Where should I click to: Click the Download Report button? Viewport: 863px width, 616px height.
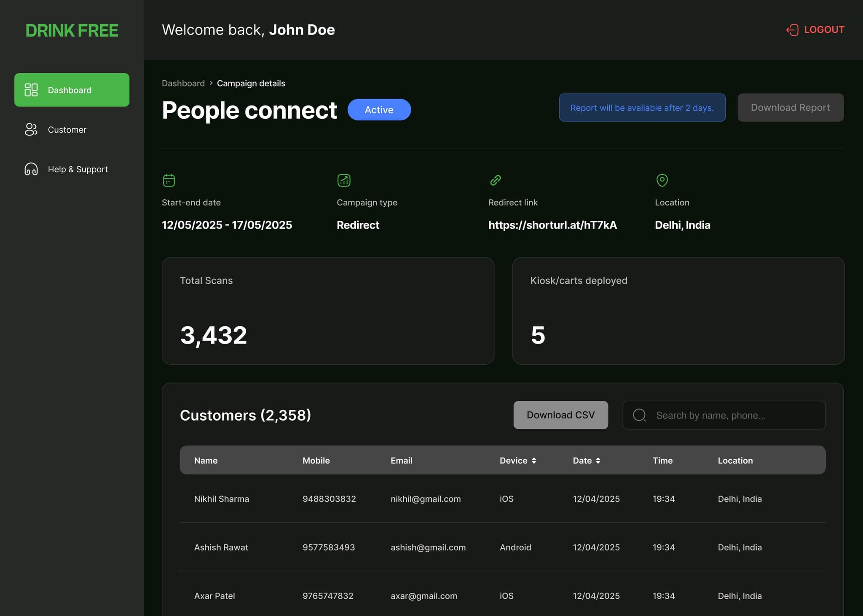[791, 107]
